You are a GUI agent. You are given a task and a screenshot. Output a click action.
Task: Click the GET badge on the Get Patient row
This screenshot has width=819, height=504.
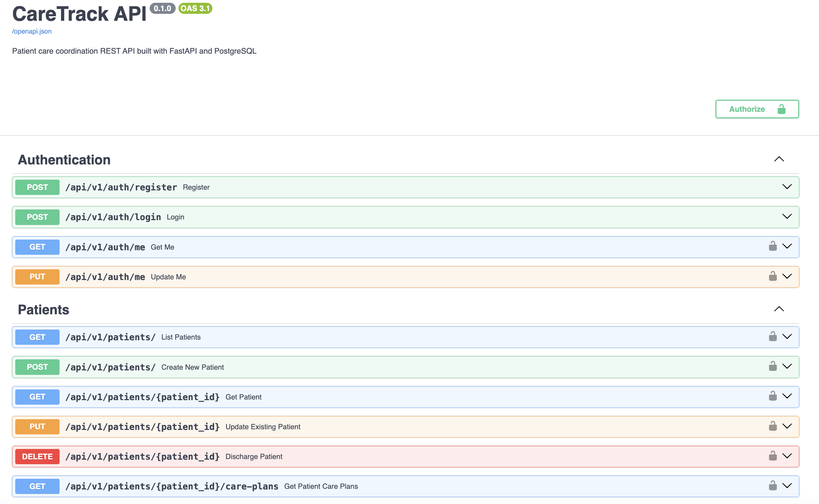[x=37, y=397]
